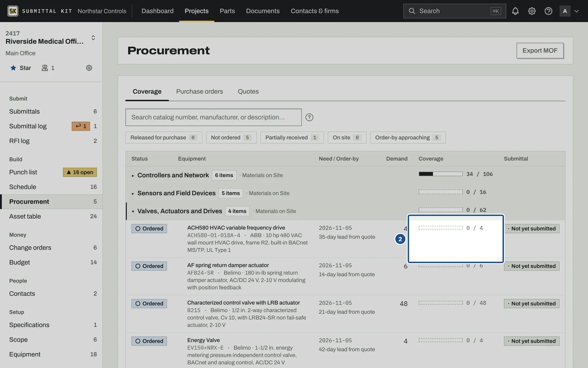
Task: Open the notifications bell
Action: (515, 11)
